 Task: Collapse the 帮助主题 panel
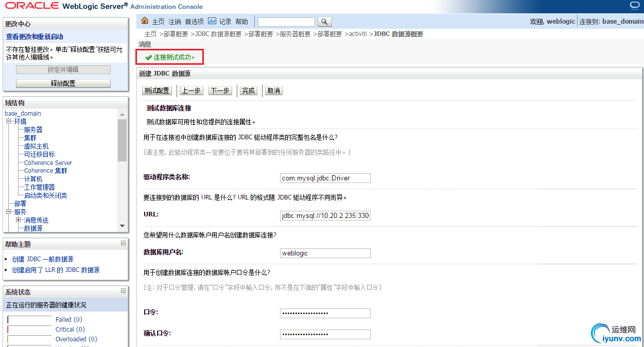123,243
